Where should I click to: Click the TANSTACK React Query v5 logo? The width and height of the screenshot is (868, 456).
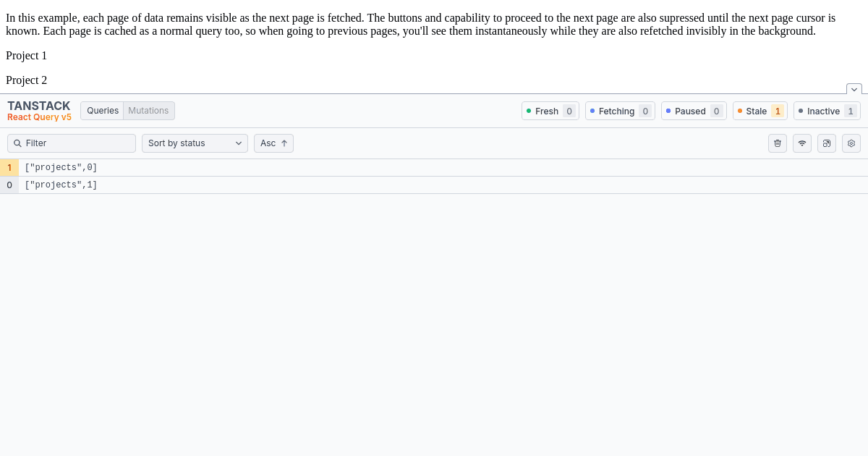click(39, 110)
